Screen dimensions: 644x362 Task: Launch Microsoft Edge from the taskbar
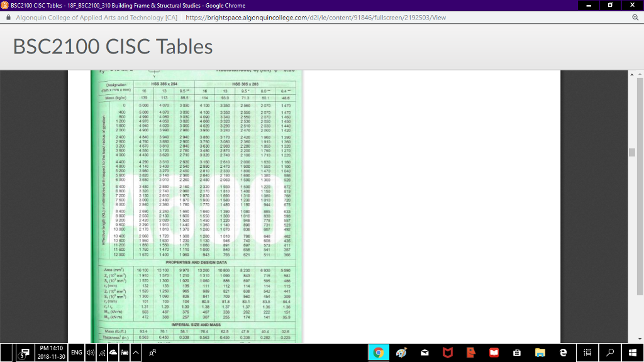[563, 353]
